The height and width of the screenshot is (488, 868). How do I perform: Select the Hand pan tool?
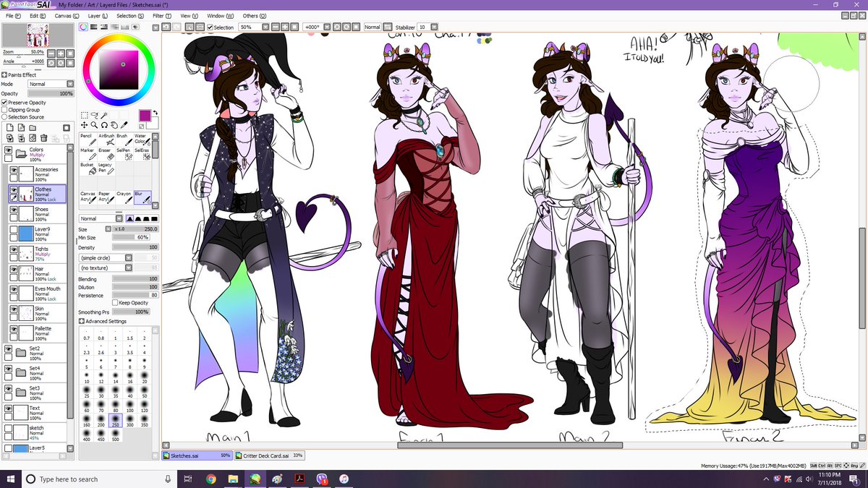(x=114, y=124)
